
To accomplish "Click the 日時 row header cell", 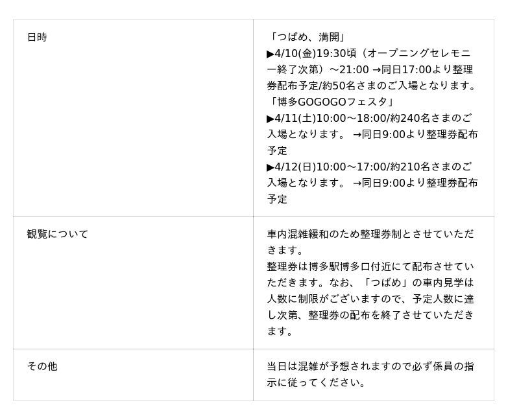I will [x=37, y=38].
